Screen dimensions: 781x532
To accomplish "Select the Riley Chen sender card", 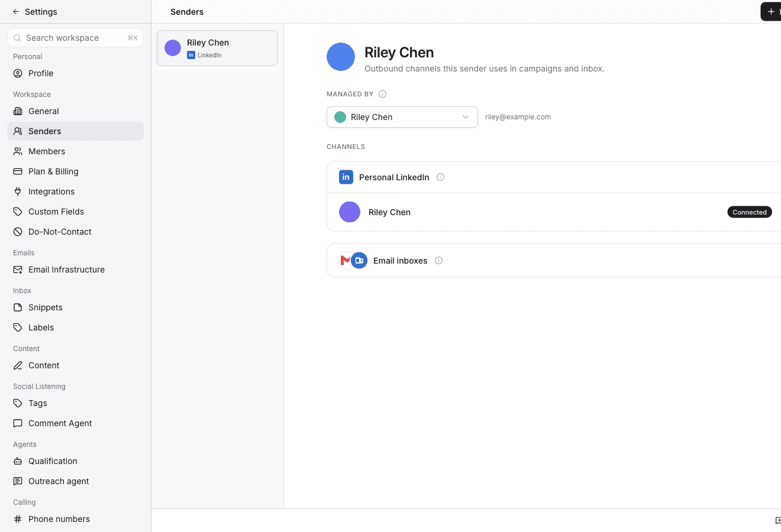I will 217,48.
